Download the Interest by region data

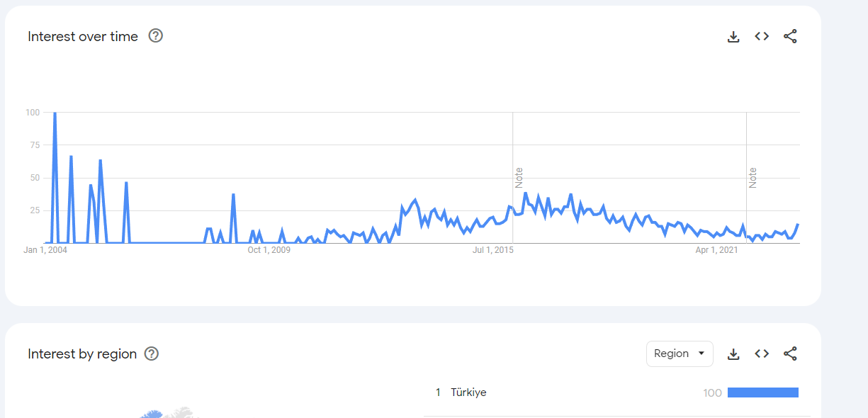pos(733,354)
